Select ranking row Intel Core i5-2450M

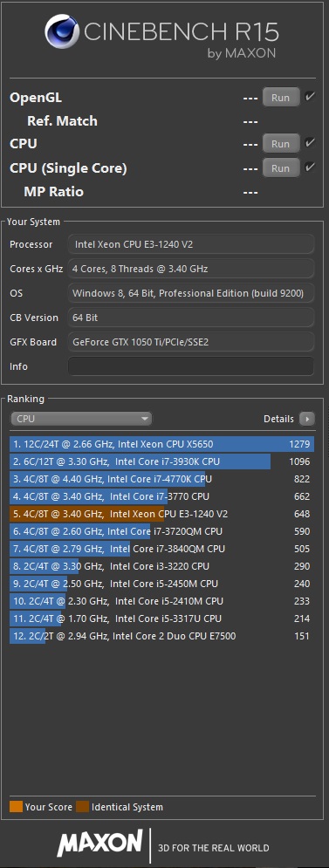coord(161,584)
